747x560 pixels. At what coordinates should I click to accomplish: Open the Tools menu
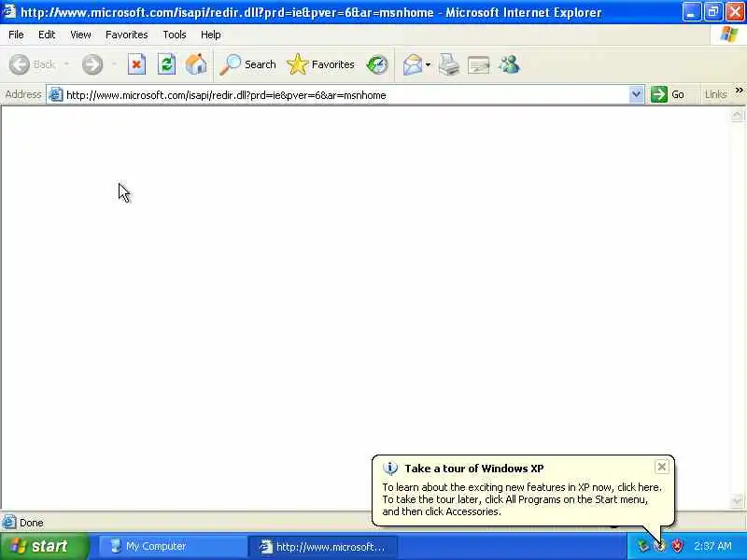[175, 35]
